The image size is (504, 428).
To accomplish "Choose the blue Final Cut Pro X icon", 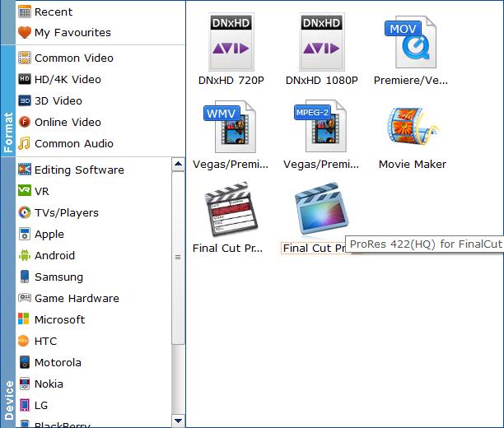I will [322, 208].
